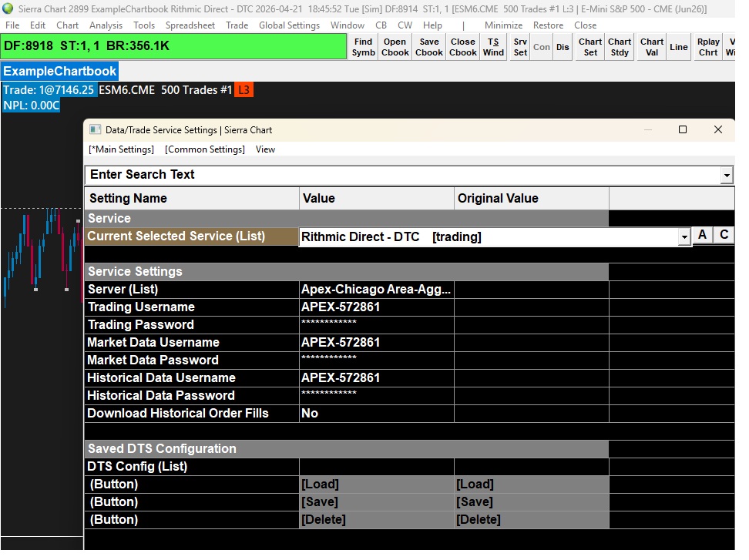Open the dialog's View menu
The width and height of the screenshot is (749, 560).
pyautogui.click(x=265, y=149)
